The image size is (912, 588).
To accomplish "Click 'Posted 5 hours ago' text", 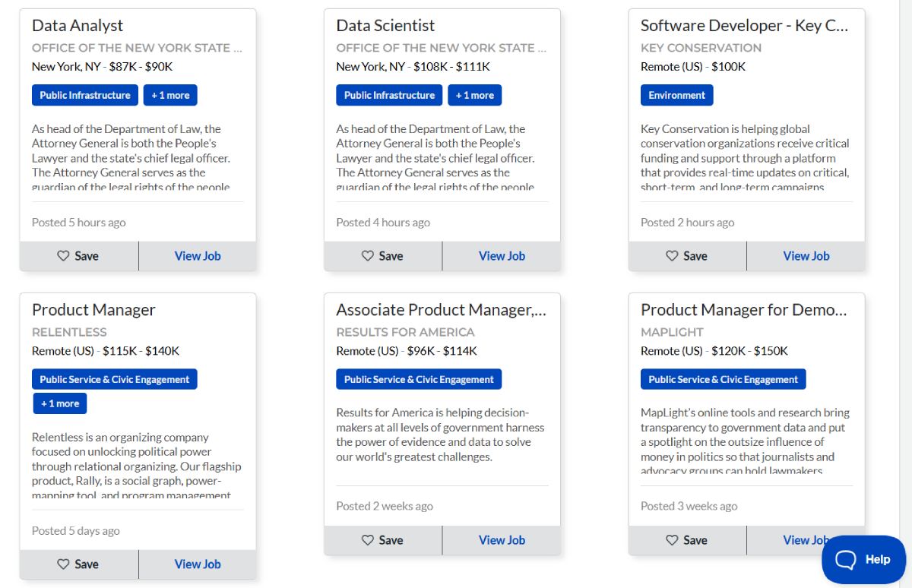I will 79,223.
